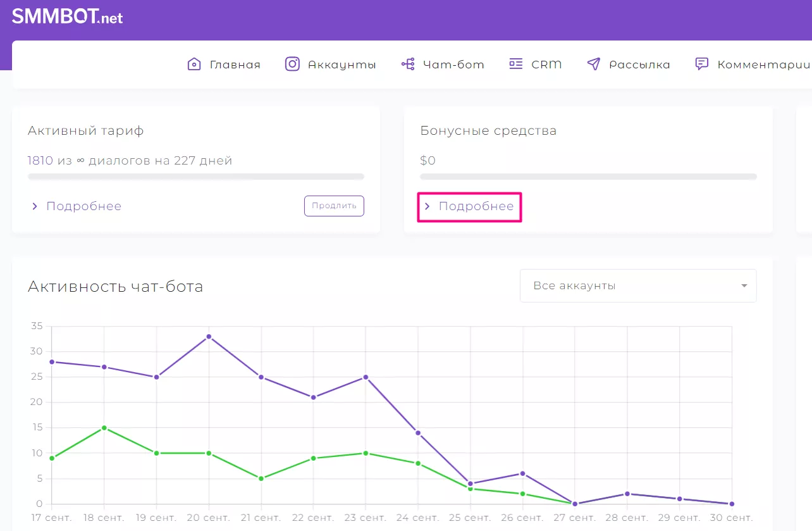Open the Главная menu item
812x531 pixels.
click(235, 65)
